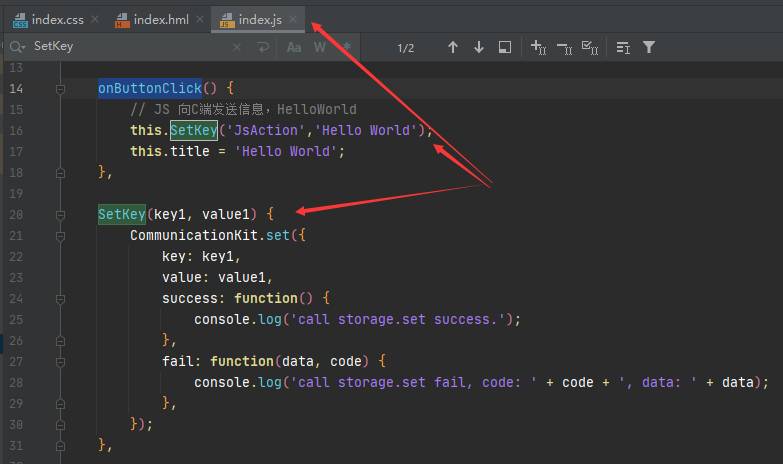Unselect occurrence icon in find bar

564,48
